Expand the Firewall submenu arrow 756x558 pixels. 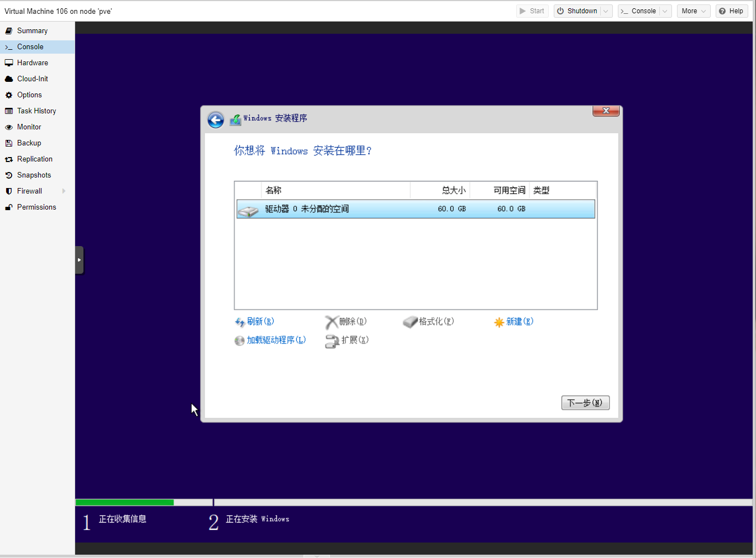click(x=64, y=191)
